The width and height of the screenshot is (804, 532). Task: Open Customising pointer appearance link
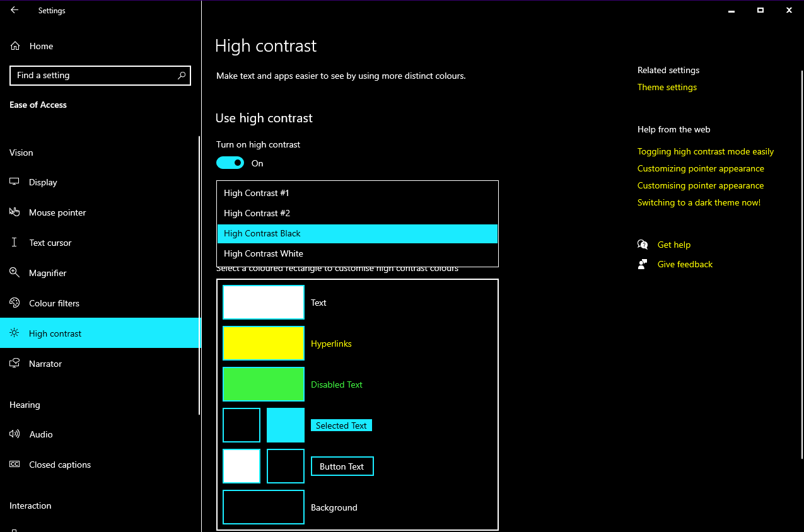(x=701, y=185)
